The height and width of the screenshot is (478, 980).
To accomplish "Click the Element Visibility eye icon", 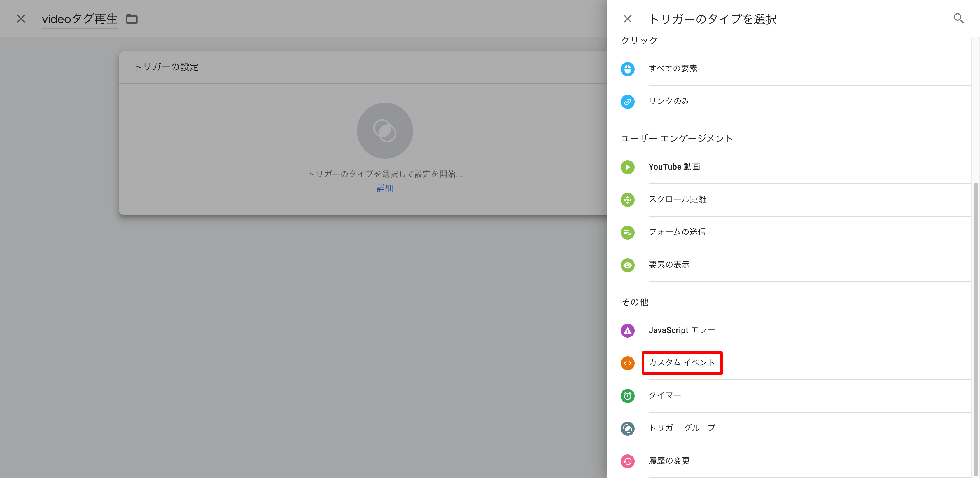I will click(627, 265).
